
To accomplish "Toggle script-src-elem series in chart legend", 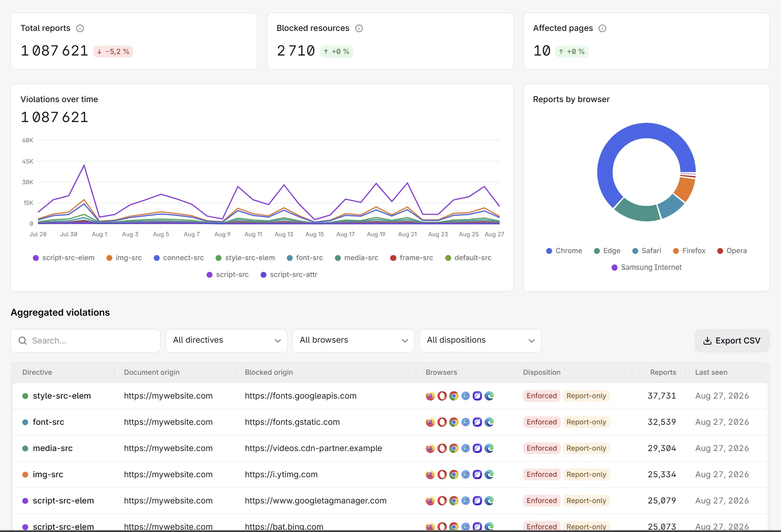I will [64, 258].
